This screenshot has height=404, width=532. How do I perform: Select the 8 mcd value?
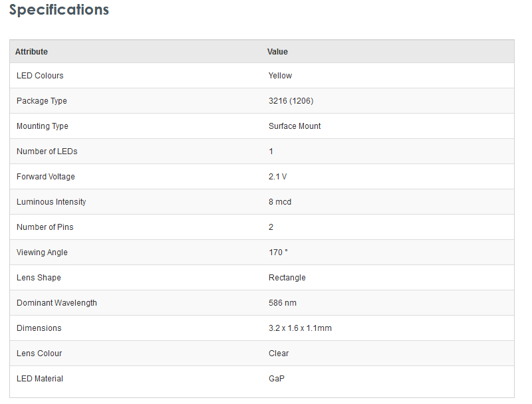click(x=279, y=202)
